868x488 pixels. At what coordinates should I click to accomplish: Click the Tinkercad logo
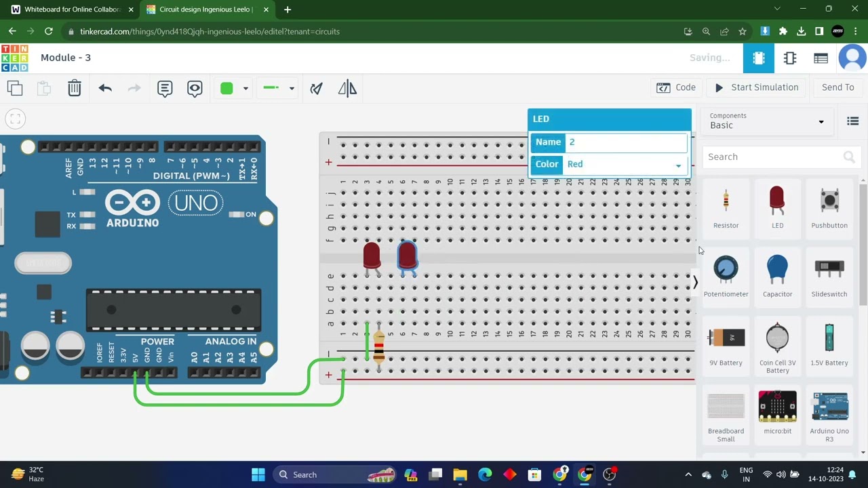pyautogui.click(x=15, y=58)
